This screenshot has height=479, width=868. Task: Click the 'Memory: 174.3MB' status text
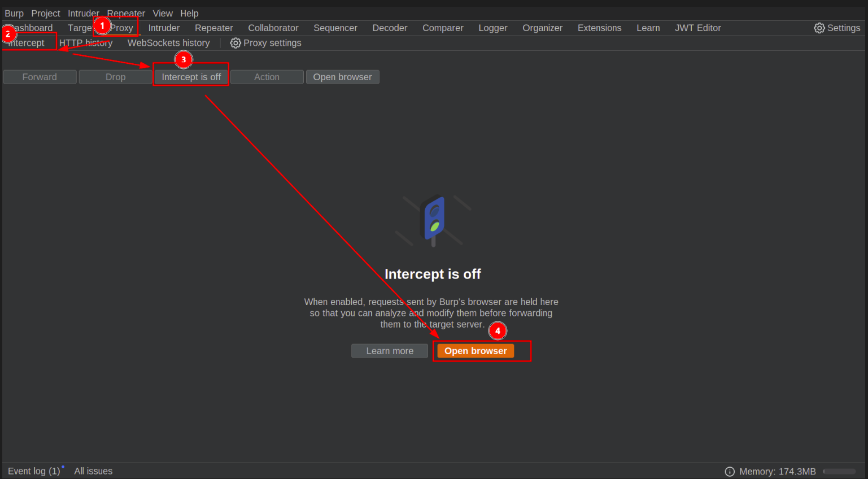778,472
